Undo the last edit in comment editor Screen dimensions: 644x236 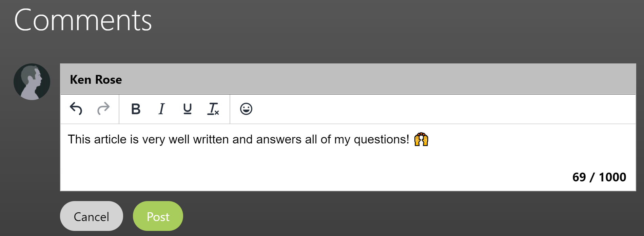(76, 109)
